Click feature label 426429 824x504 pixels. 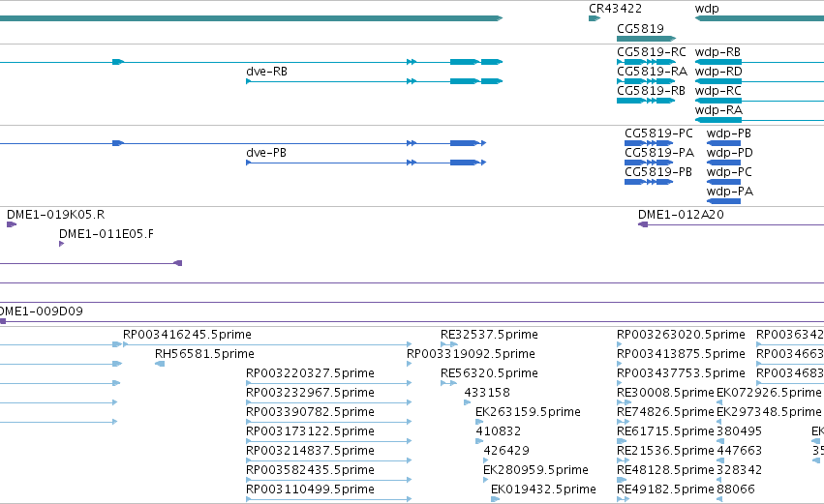click(506, 451)
